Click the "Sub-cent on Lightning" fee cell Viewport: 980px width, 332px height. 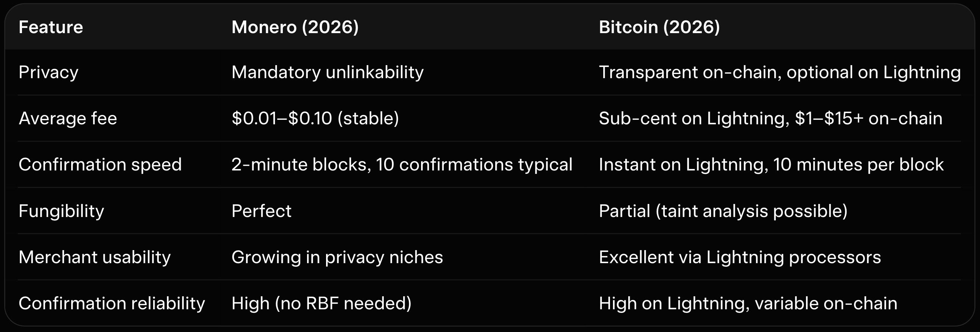coord(770,118)
